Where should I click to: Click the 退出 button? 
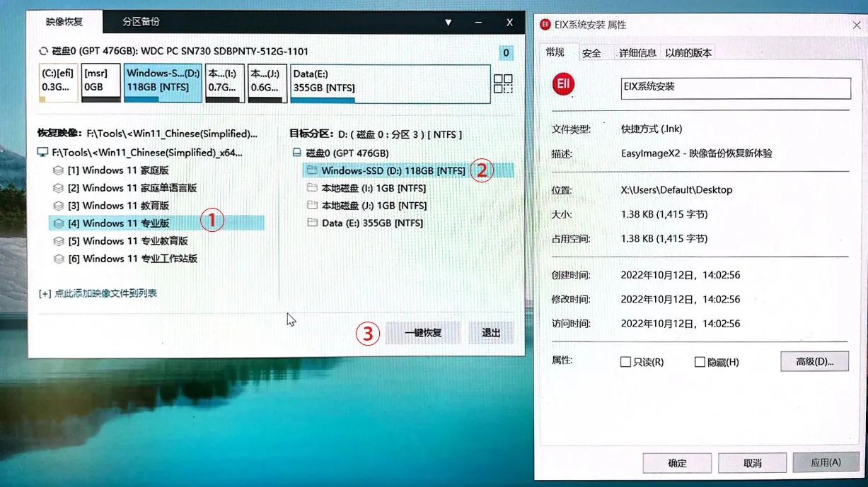(491, 333)
